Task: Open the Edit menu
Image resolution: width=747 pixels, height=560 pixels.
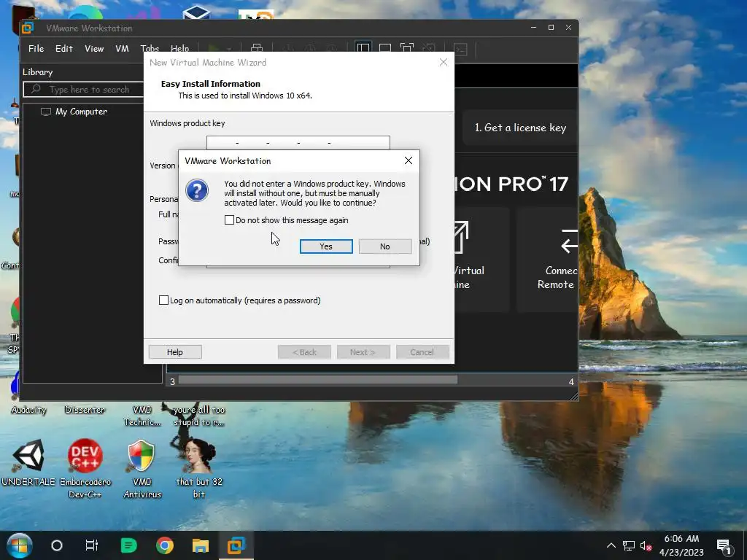Action: (64, 49)
